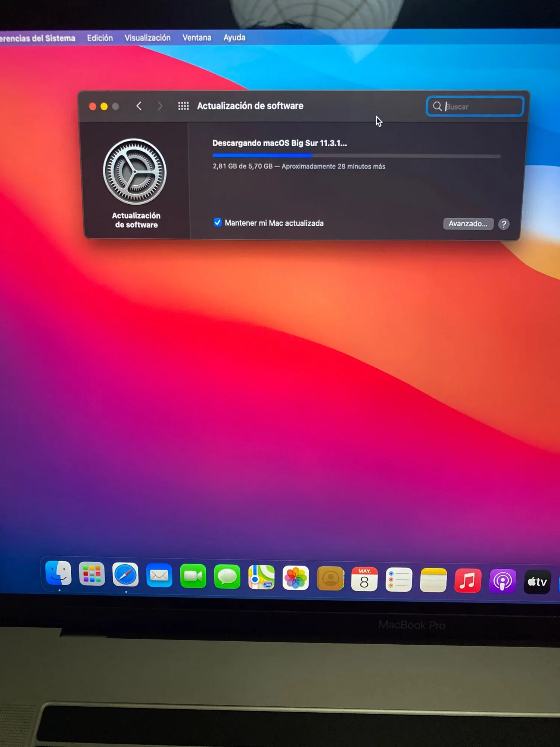The image size is (560, 747).
Task: Launch Reminders from the Dock
Action: pos(399,580)
